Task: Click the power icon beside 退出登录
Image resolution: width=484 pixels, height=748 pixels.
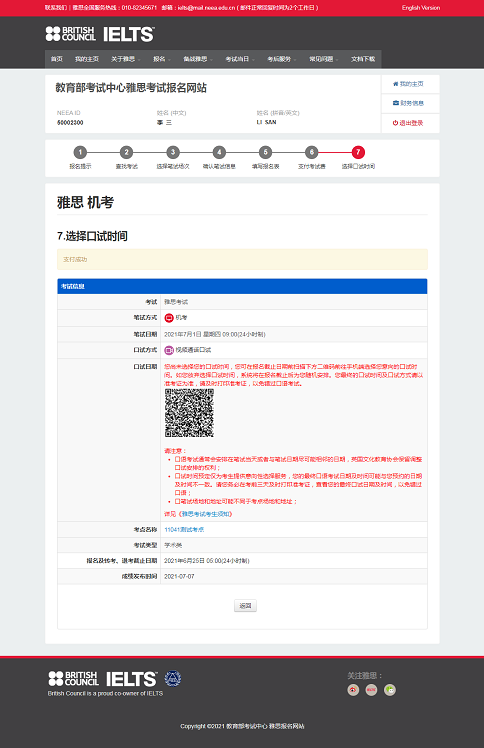Action: click(395, 123)
